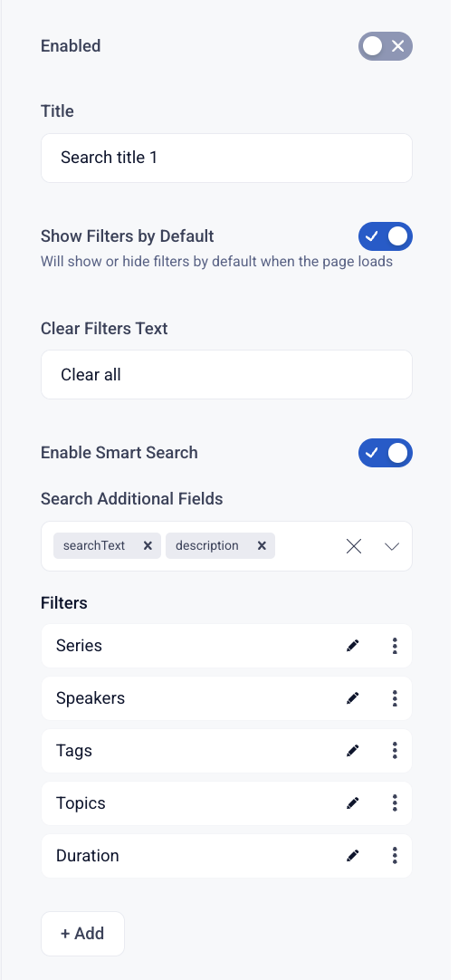
Task: Click the Clear Filters Text input field
Action: 227,374
